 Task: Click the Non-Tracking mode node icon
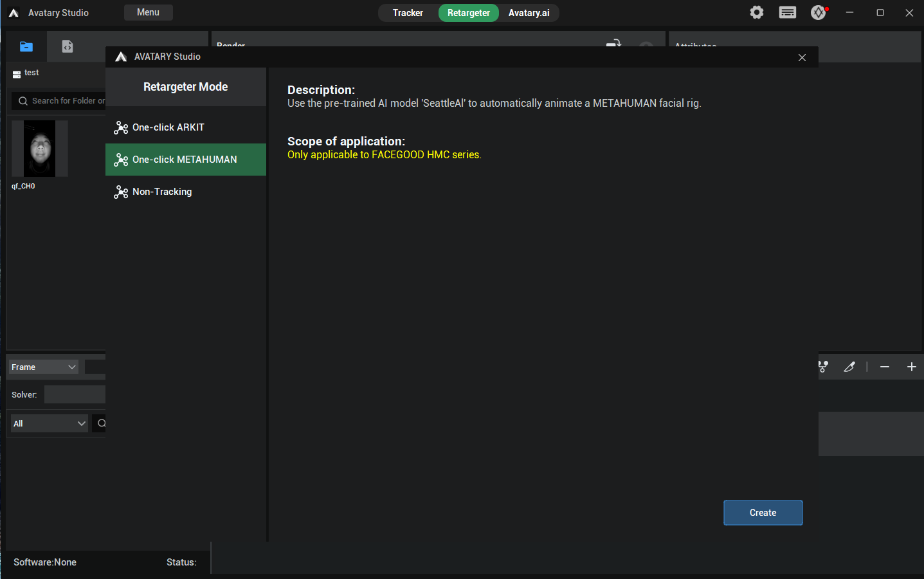point(121,192)
